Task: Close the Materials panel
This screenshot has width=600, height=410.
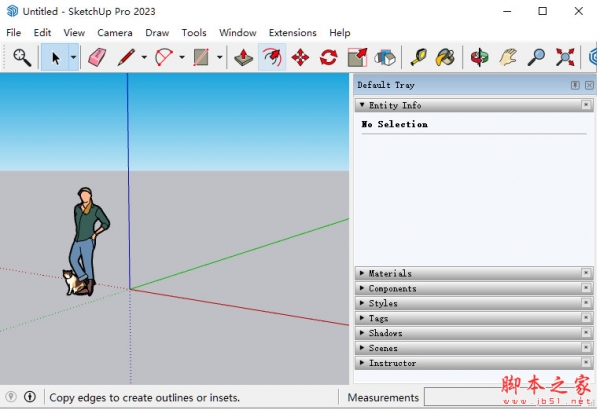Action: pyautogui.click(x=586, y=273)
